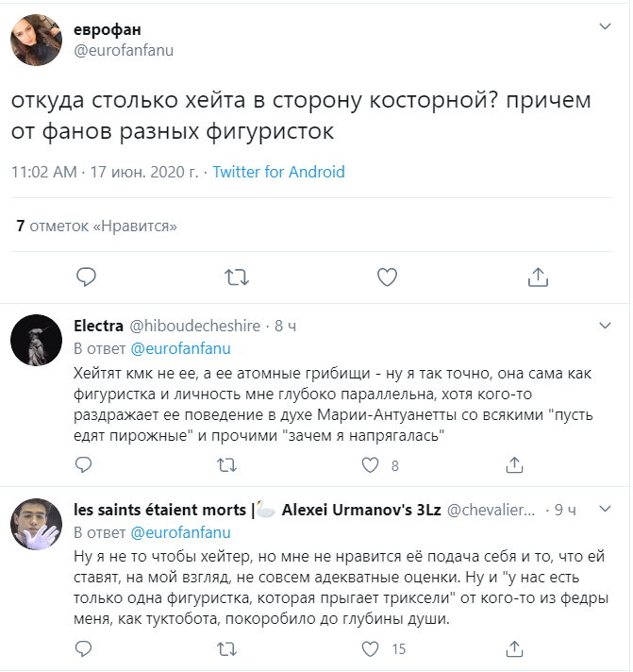Reply to les saints étaient morts comment
The width and height of the screenshot is (633, 672).
(x=85, y=648)
